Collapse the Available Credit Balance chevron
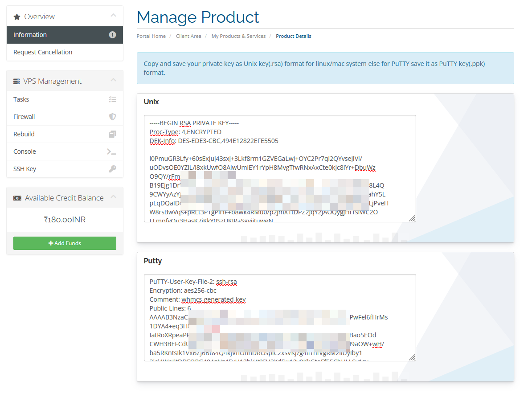 113,196
